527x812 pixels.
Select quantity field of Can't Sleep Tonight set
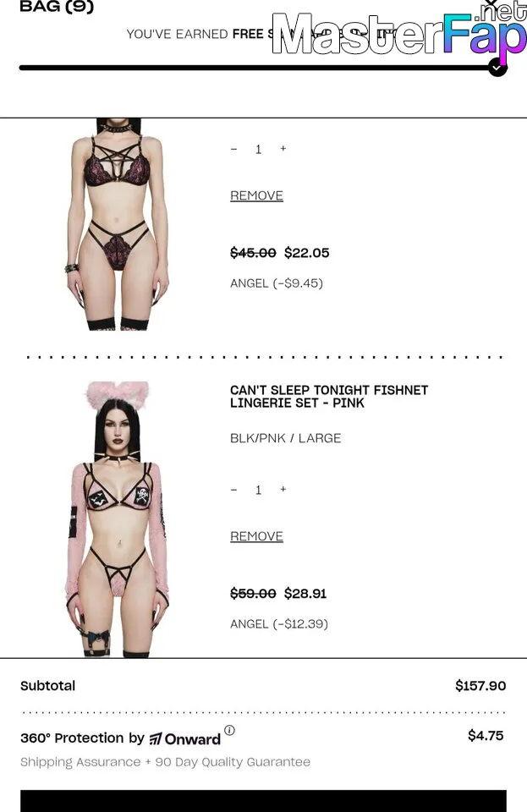[x=258, y=490]
